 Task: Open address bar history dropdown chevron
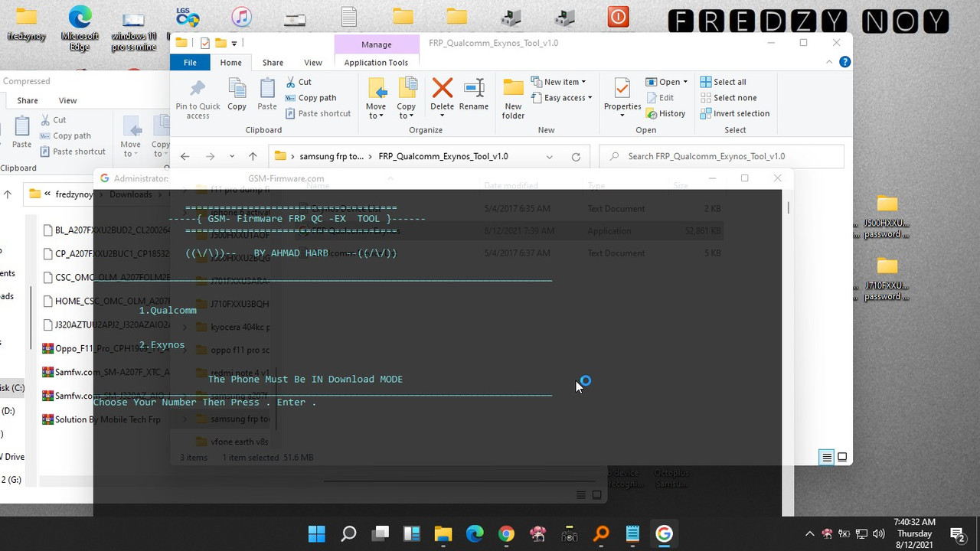(549, 156)
